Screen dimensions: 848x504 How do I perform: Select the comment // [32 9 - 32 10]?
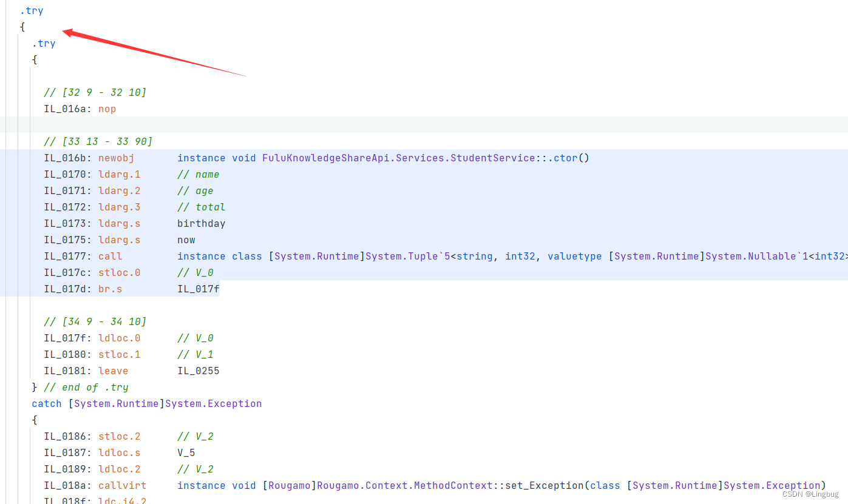pyautogui.click(x=95, y=92)
